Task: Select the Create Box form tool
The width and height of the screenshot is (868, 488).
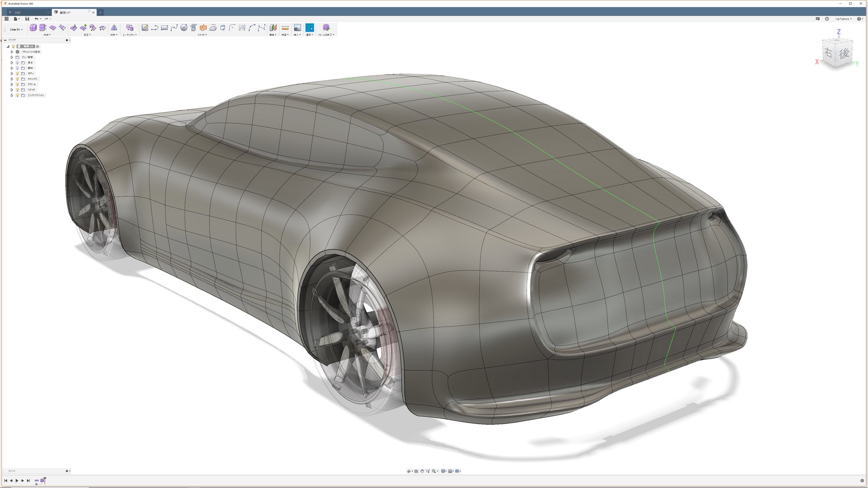Action: 33,28
